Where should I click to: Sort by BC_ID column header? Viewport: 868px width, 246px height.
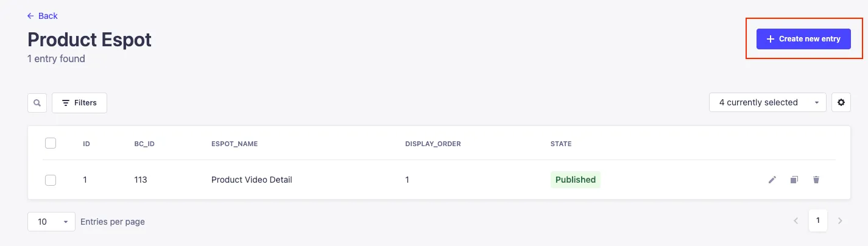click(144, 144)
